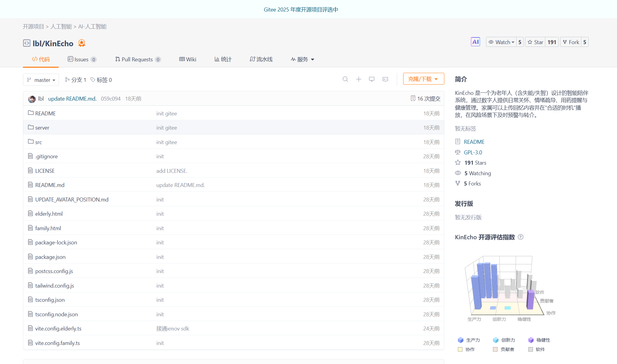
Task: Click the comment box icon in toolbar
Action: 385,79
